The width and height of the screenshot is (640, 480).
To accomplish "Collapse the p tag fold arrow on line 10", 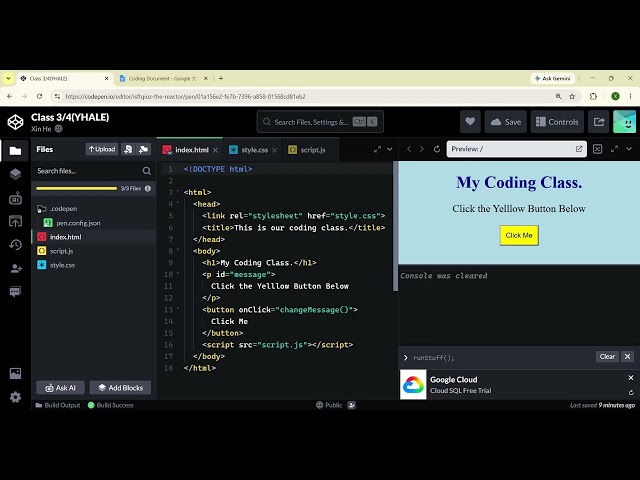I will (178, 274).
